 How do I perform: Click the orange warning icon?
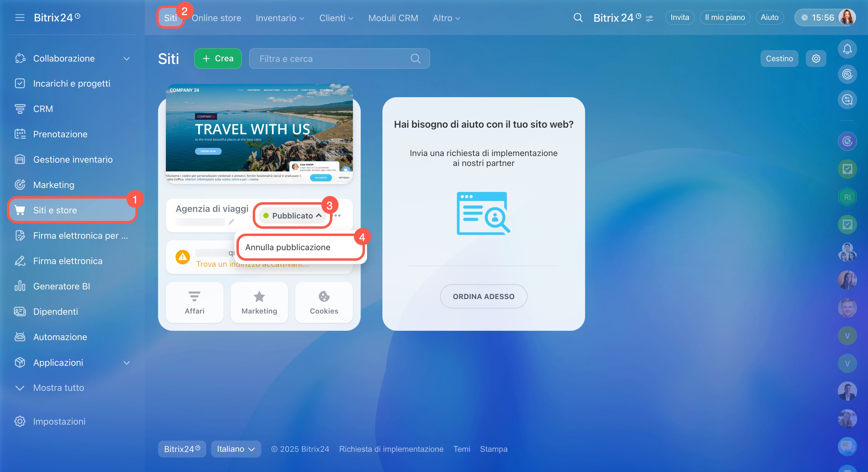click(x=183, y=257)
